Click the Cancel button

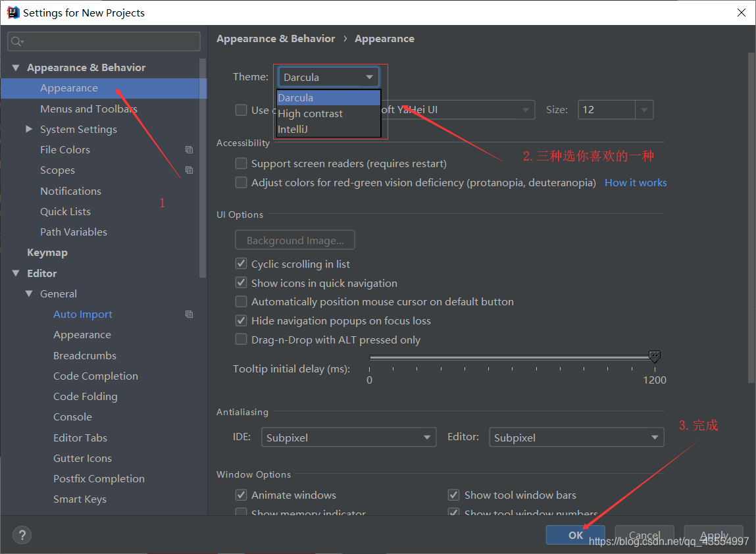click(x=645, y=535)
